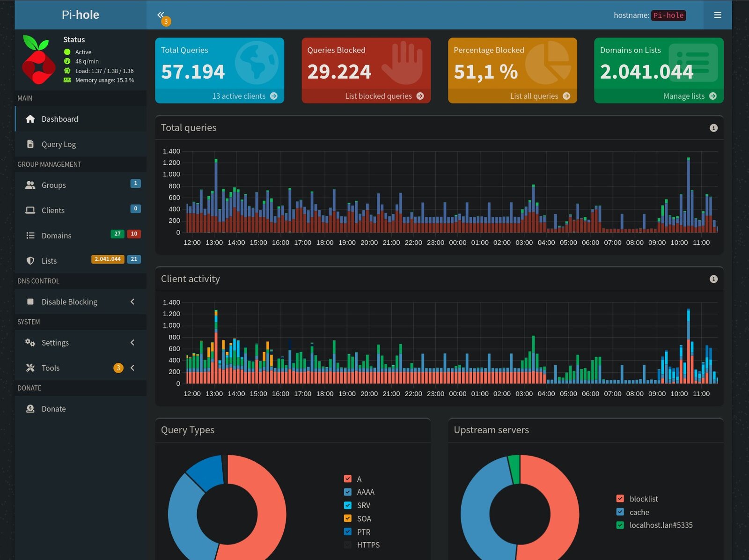Click the arrow icon beside List blocked queries
Screen dimensions: 749x560
420,96
